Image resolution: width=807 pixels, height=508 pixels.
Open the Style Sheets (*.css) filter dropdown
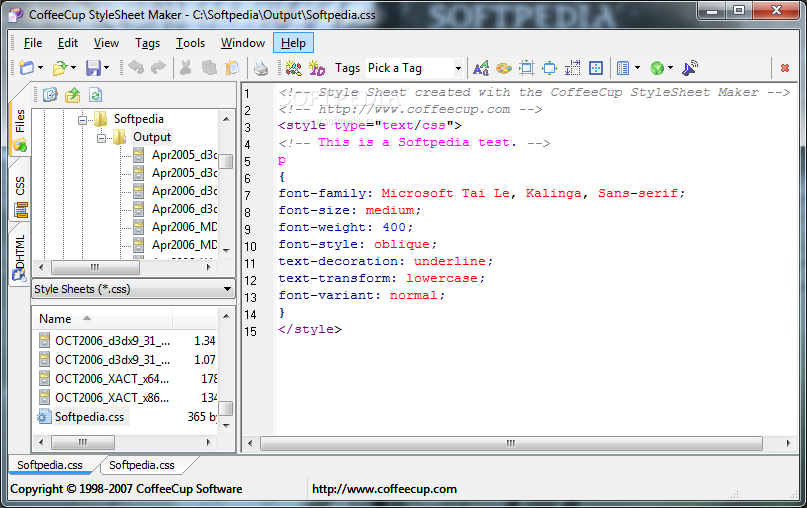[133, 289]
